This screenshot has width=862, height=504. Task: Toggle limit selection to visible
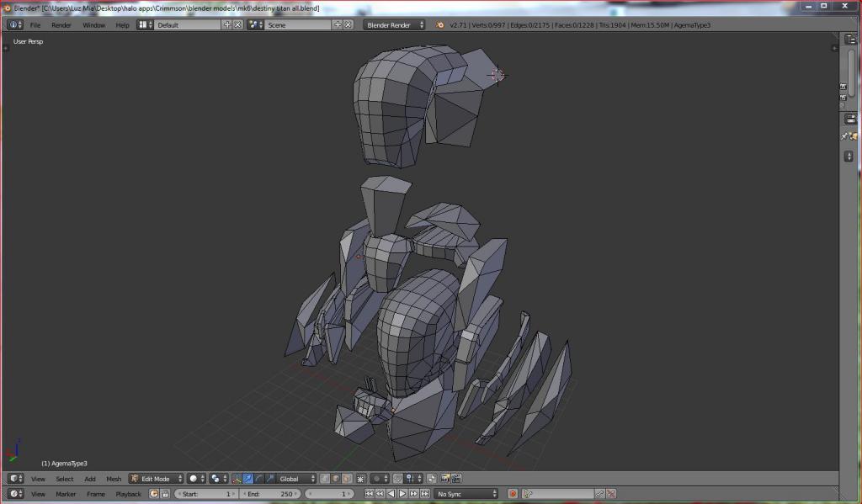tap(361, 479)
